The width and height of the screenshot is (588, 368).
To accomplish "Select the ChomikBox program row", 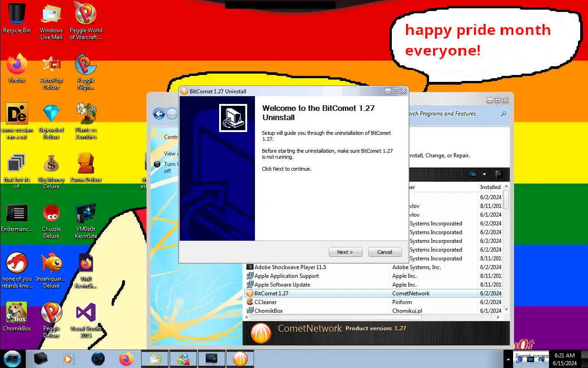I will [373, 310].
